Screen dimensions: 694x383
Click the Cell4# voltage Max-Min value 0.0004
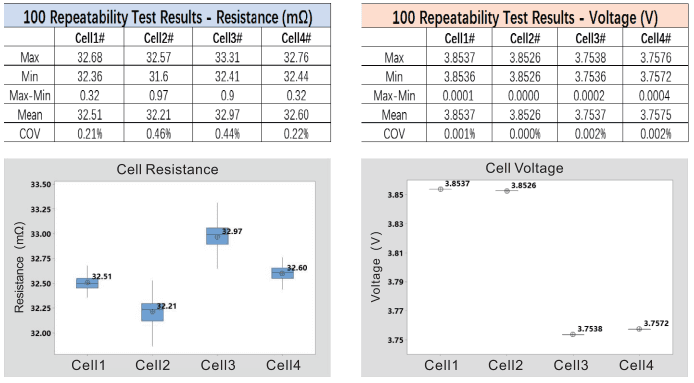655,96
